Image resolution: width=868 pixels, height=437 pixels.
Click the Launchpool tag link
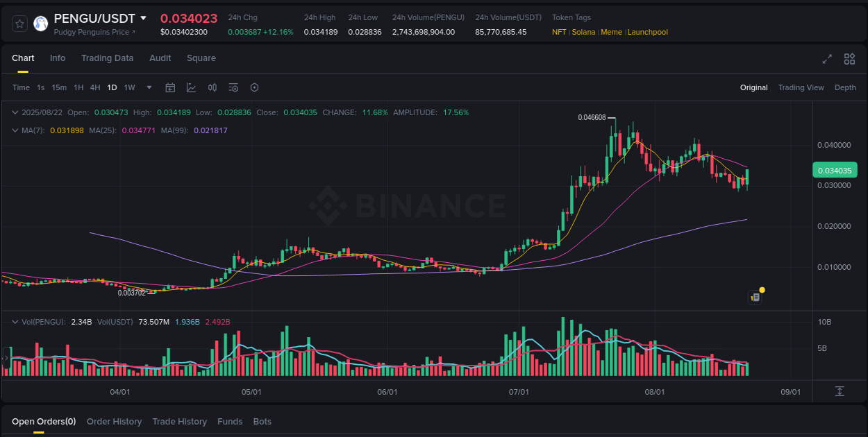647,32
